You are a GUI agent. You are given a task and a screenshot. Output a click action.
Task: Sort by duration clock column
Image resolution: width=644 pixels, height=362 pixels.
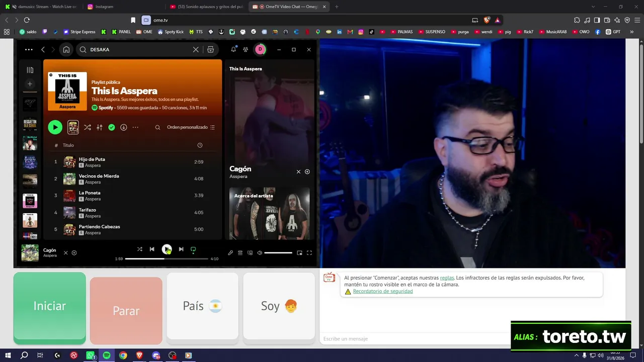click(200, 145)
